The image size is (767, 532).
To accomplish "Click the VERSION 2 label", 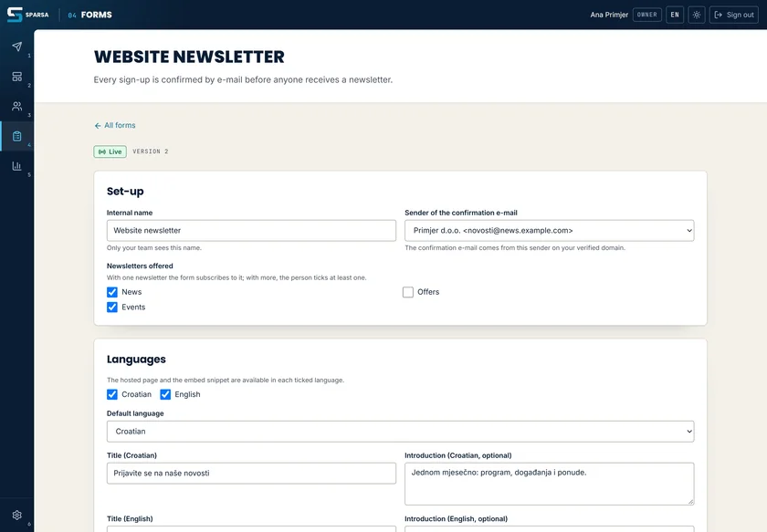I will click(150, 151).
